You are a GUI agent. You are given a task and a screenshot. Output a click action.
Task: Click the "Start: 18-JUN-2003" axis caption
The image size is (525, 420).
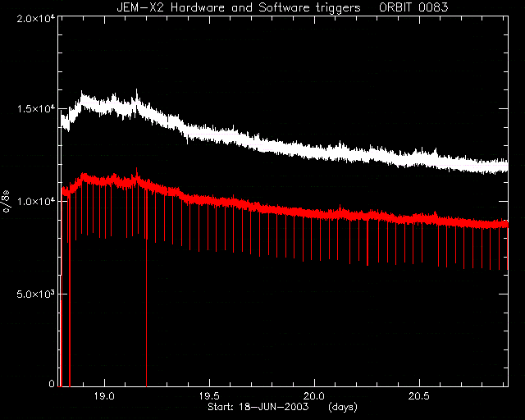[x=258, y=407]
